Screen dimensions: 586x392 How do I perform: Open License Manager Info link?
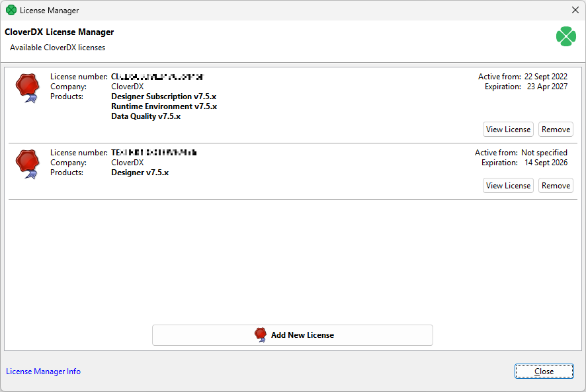pyautogui.click(x=44, y=372)
